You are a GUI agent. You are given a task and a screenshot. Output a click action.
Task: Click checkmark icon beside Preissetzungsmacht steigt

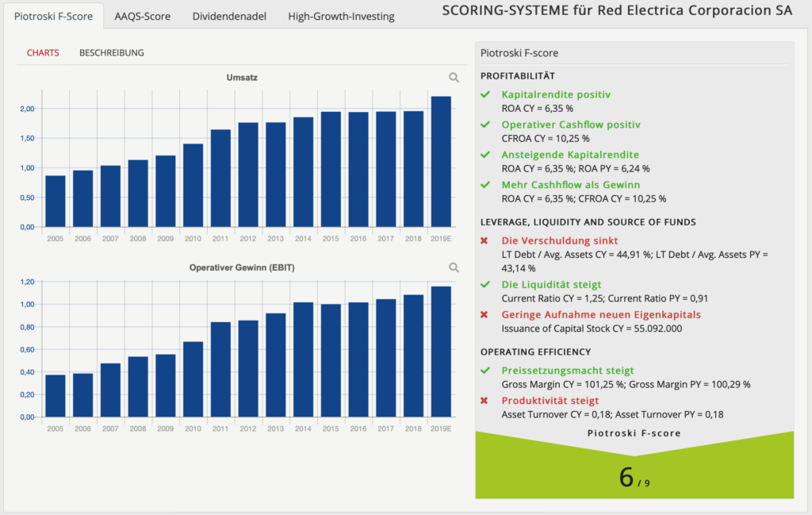click(x=485, y=371)
